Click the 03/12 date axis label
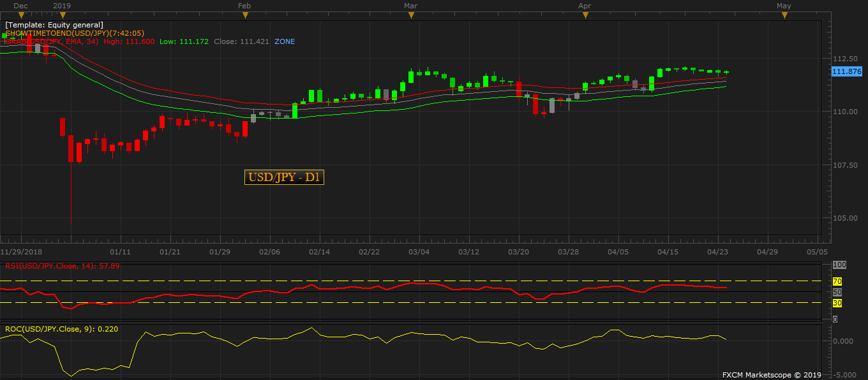Image resolution: width=868 pixels, height=380 pixels. pyautogui.click(x=468, y=252)
